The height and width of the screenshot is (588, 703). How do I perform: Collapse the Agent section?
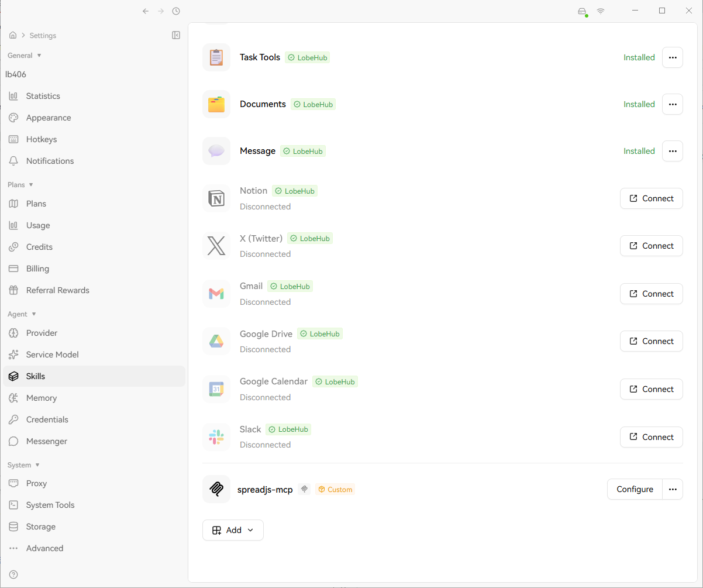[22, 314]
